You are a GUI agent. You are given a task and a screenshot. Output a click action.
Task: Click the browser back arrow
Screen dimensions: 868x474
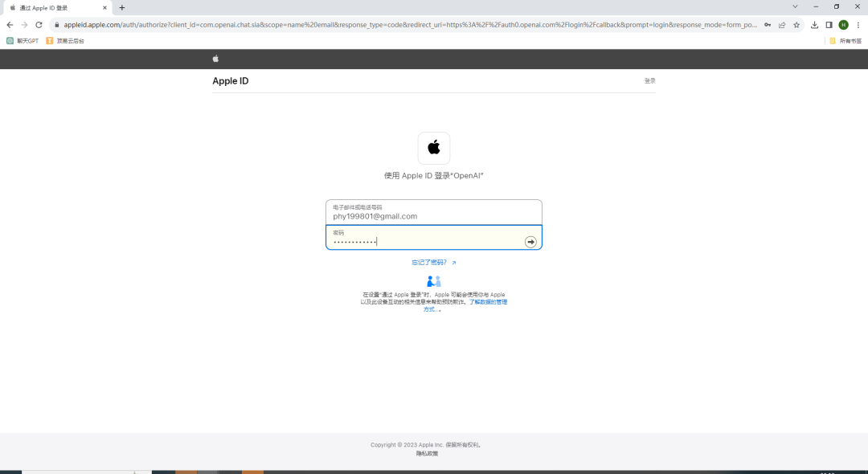[x=10, y=25]
